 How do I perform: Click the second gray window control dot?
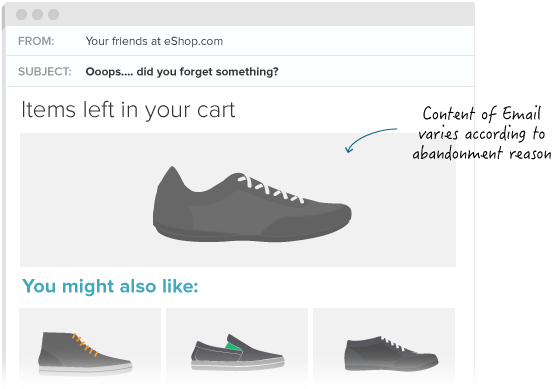(x=37, y=14)
